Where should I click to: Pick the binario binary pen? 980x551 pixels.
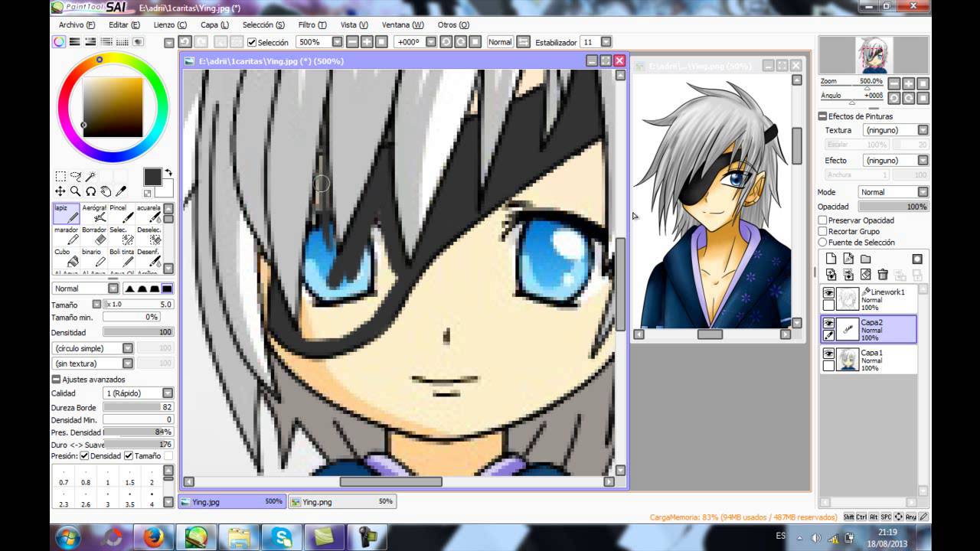(94, 258)
